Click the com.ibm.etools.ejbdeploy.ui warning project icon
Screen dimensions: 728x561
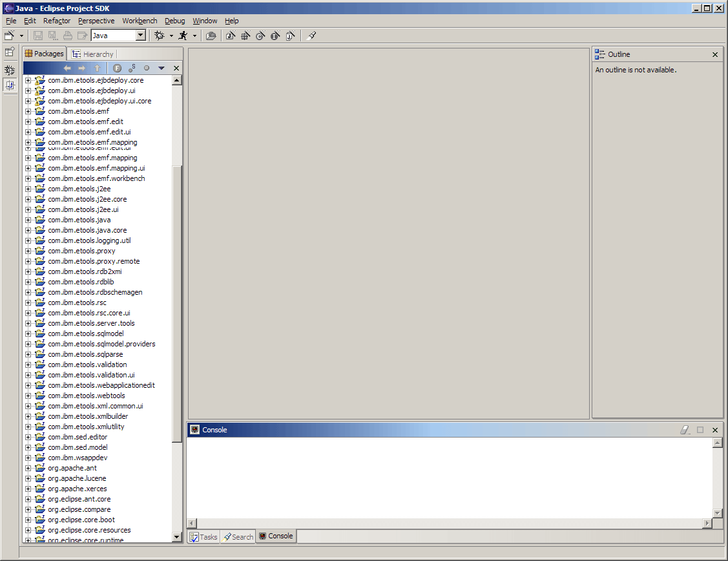[x=40, y=90]
